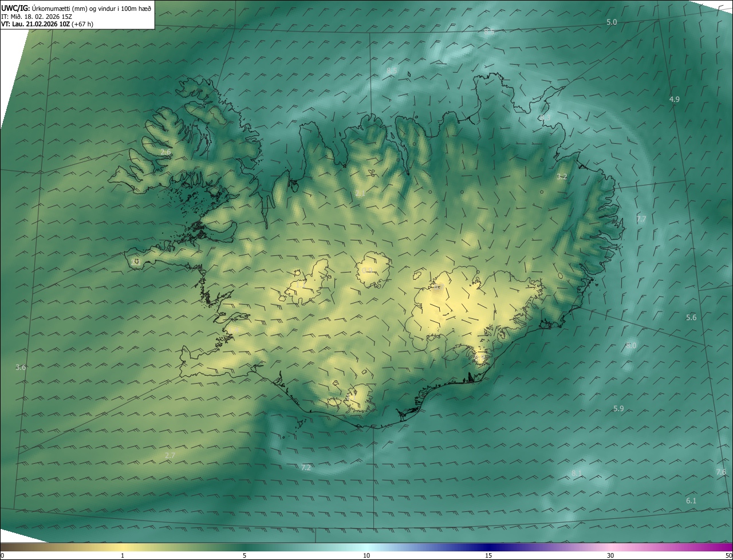Click the 10 tick on the color scale
733x560 pixels.
(366, 555)
